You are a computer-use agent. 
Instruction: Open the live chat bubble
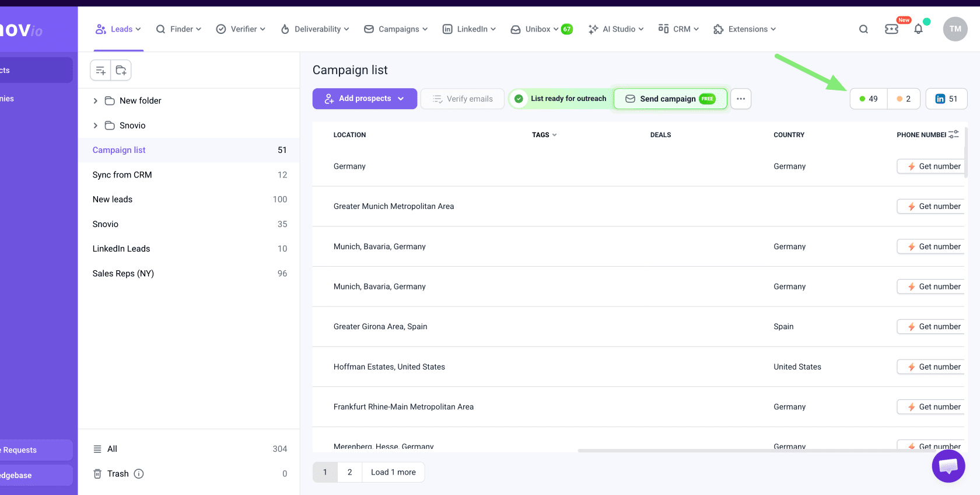click(x=949, y=466)
